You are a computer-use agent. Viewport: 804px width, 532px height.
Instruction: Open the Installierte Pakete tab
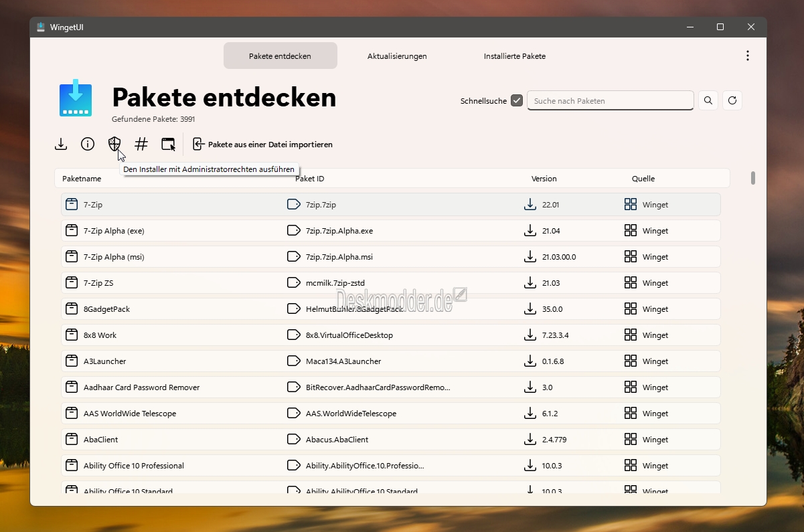point(515,56)
